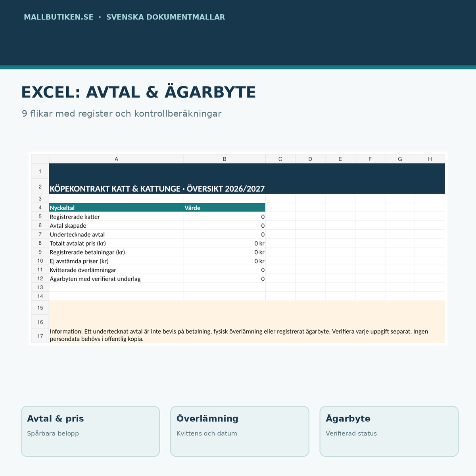The image size is (476, 476).
Task: Select the 'Avtal skapade' cell
Action: coord(116,225)
